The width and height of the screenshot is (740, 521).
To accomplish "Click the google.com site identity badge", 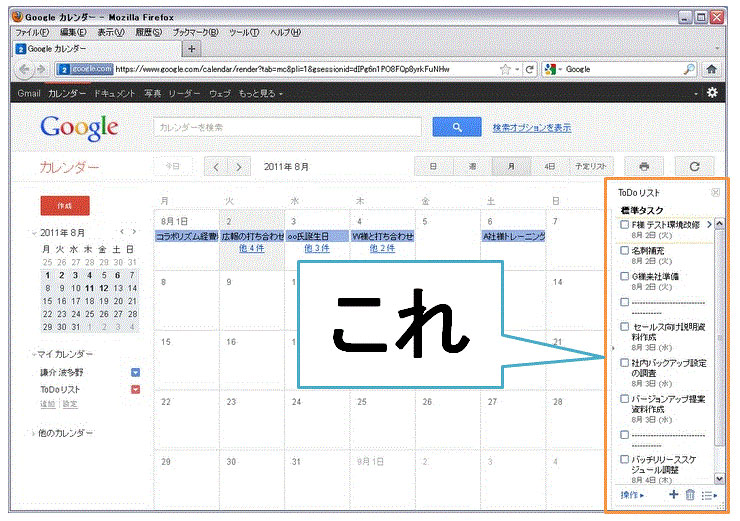I will [x=85, y=69].
